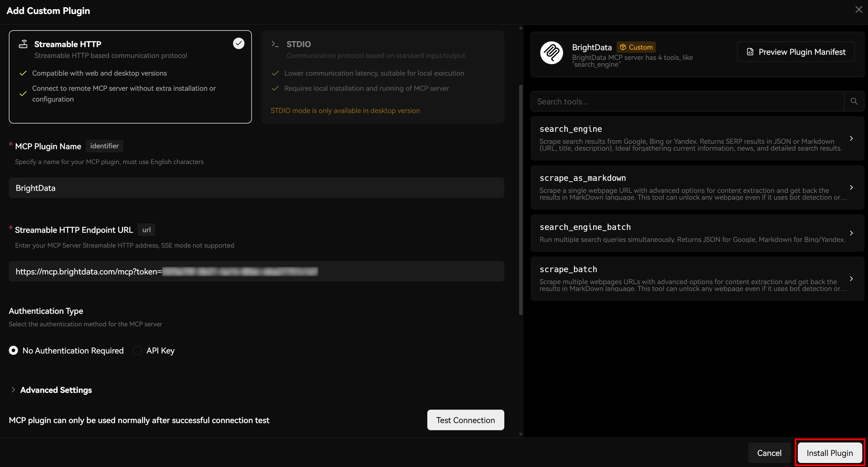Click the checkmark on the Streamable HTTP card
868x467 pixels.
[x=238, y=43]
